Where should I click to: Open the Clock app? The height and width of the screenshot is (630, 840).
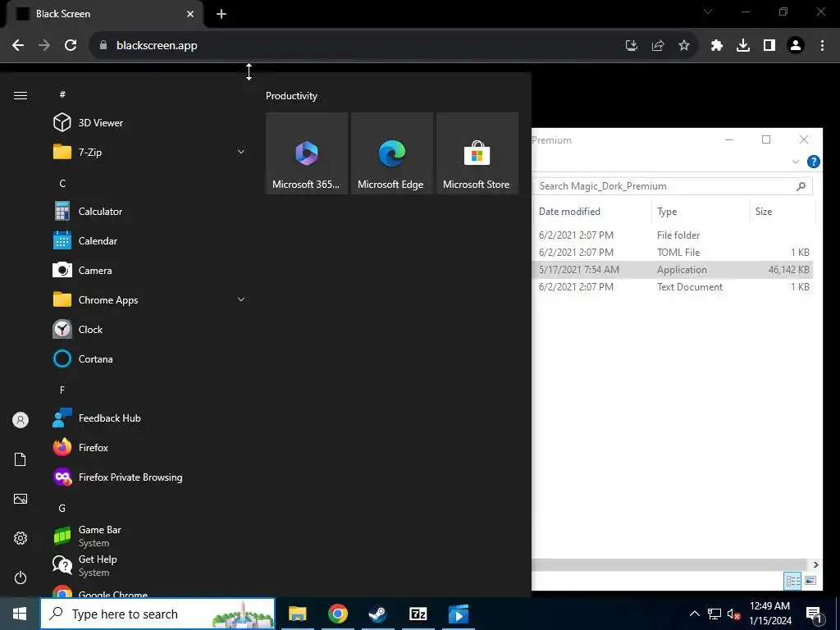coord(150,329)
